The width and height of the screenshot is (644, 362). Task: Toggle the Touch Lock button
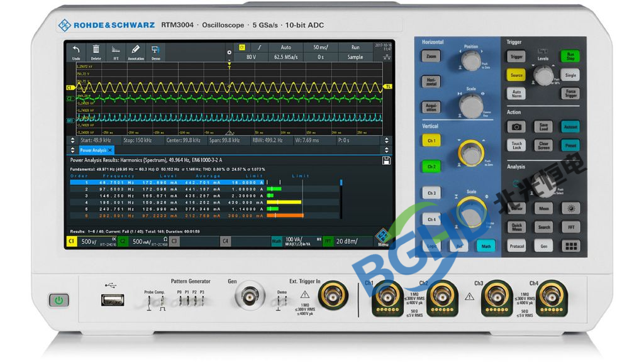(517, 145)
